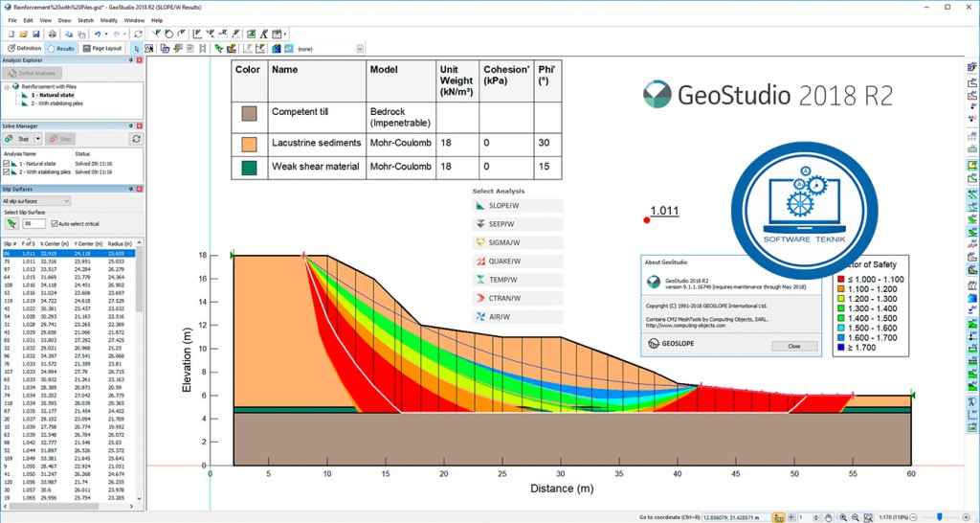Uncheck Auto select critical
This screenshot has height=523, width=980.
pyautogui.click(x=55, y=223)
